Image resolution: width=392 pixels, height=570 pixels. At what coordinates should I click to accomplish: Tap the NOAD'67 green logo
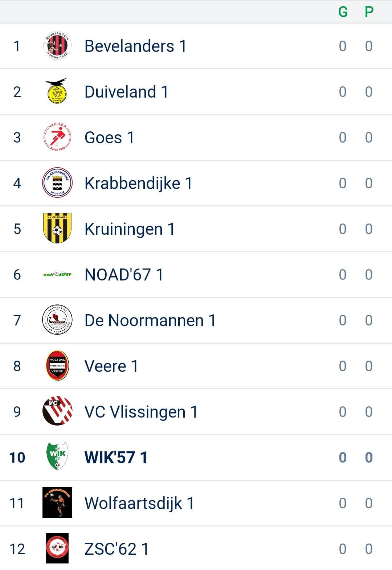click(57, 275)
